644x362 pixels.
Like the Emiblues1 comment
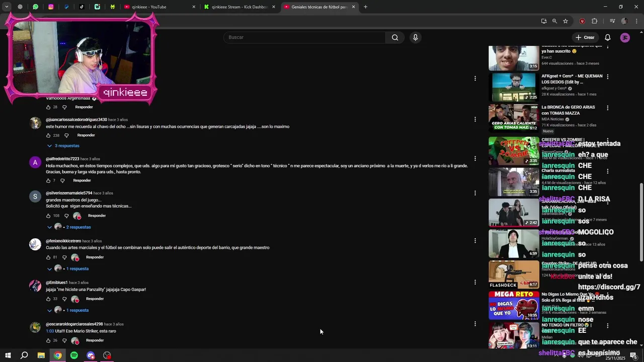pyautogui.click(x=48, y=299)
